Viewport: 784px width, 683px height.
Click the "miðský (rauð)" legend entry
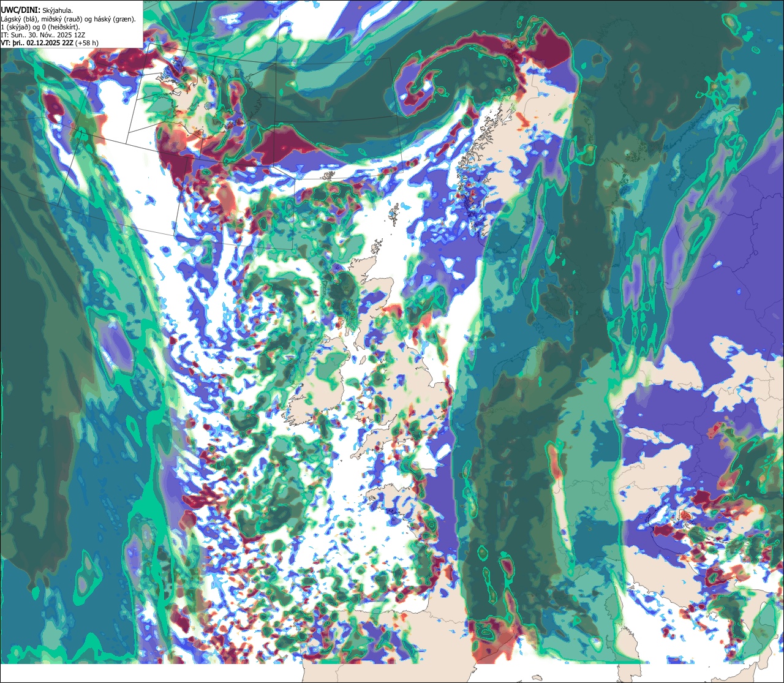tap(61, 19)
